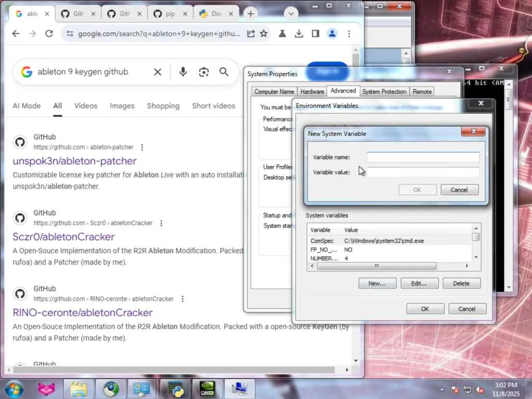This screenshot has width=532, height=399.
Task: Open System Protection tab
Action: [384, 91]
